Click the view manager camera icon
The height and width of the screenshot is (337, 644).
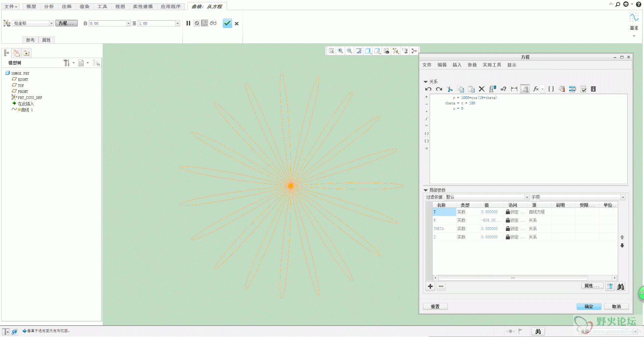tap(386, 51)
